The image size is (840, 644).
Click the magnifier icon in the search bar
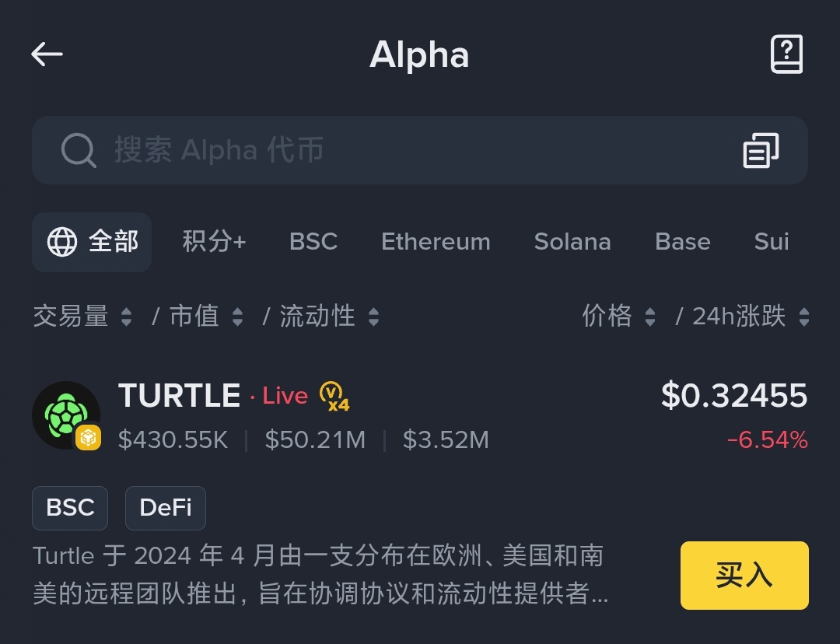(78, 150)
